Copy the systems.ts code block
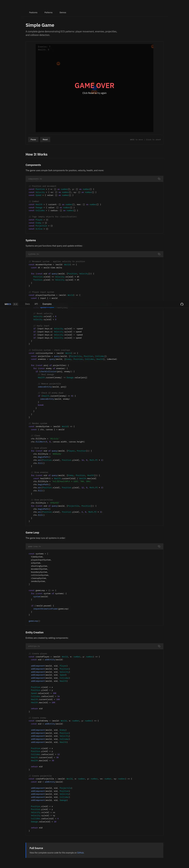 (x=159, y=254)
